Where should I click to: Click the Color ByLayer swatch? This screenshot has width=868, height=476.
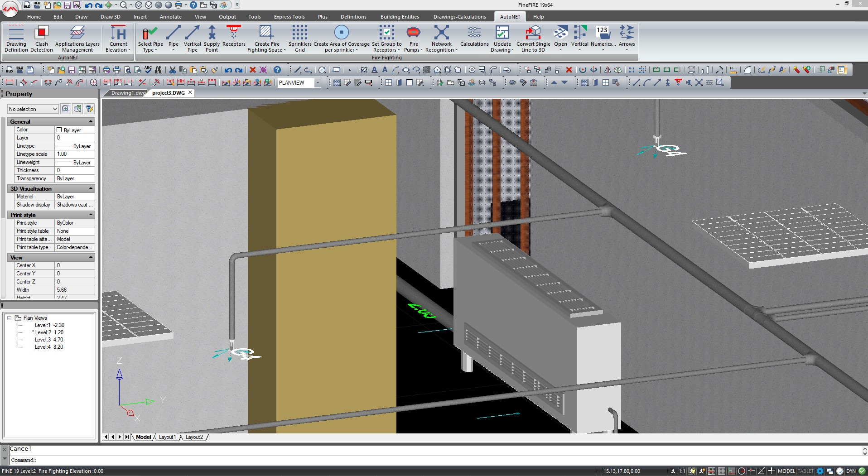point(59,130)
